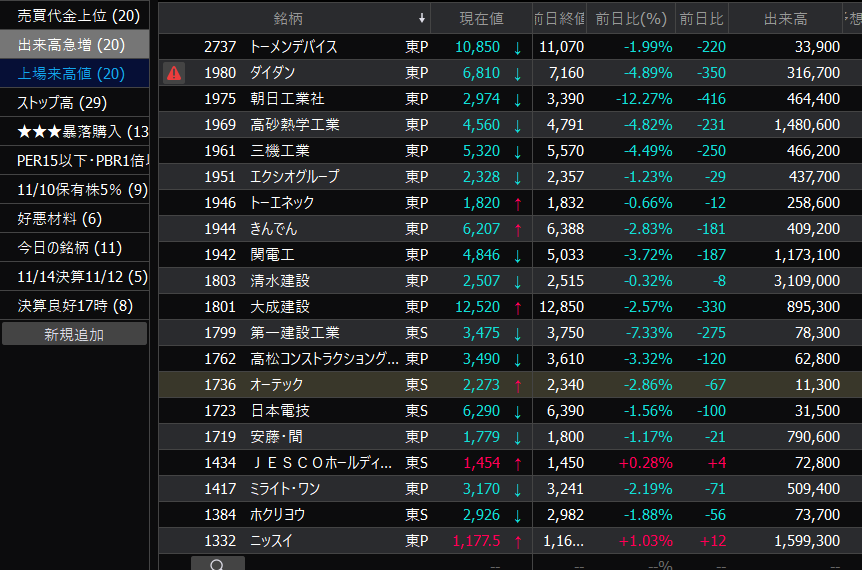Click the up arrow in 大成建設 row
Screen dimensions: 862x570
click(x=517, y=307)
